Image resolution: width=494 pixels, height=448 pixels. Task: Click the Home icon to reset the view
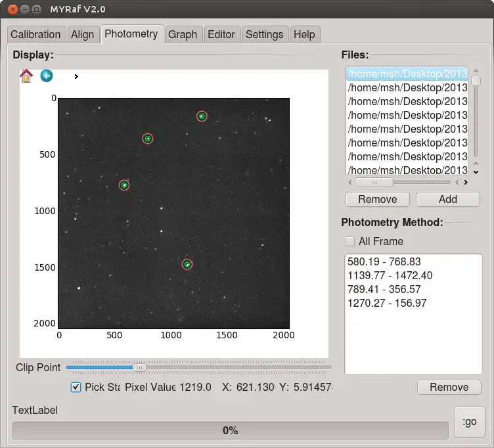click(x=26, y=76)
